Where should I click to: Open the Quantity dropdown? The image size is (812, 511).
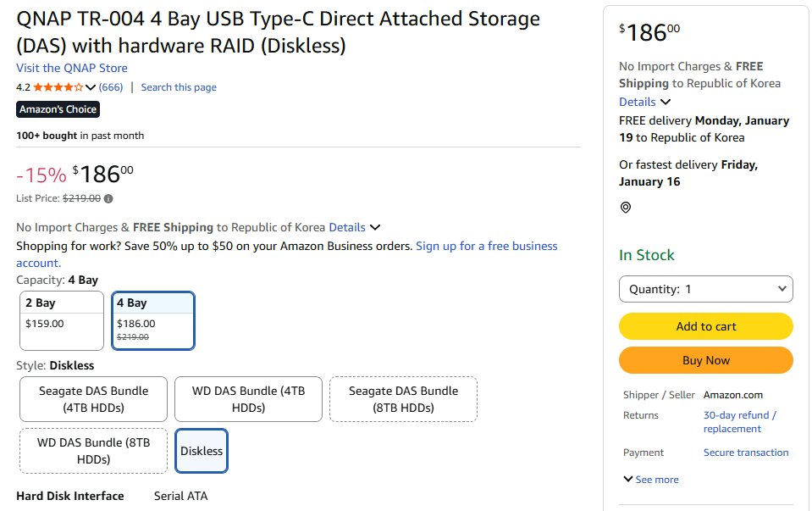(x=705, y=289)
